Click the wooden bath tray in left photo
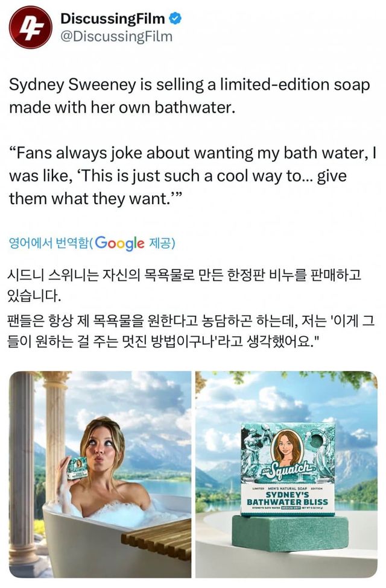This screenshot has width=386, height=588. tap(157, 538)
